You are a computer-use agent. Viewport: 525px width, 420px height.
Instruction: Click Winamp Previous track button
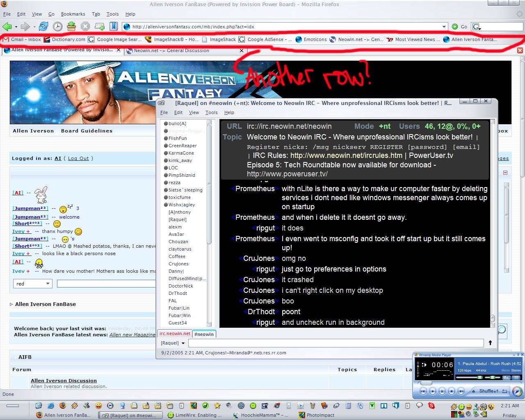tap(423, 391)
